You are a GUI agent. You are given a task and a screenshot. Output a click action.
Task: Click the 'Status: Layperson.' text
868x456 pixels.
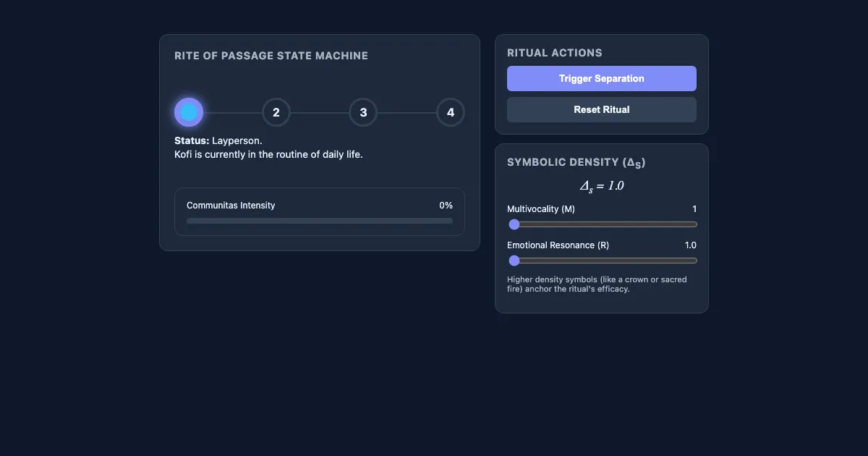[x=218, y=140]
